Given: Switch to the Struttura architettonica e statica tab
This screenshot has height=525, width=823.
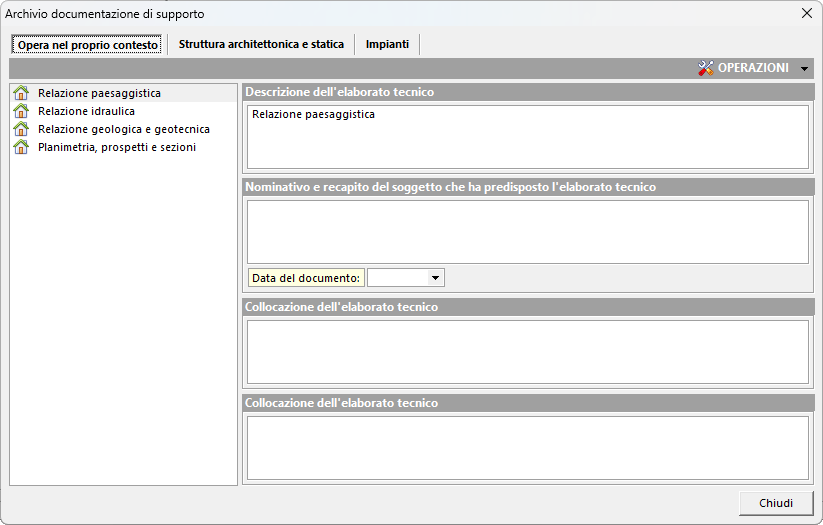Looking at the screenshot, I should coord(261,44).
